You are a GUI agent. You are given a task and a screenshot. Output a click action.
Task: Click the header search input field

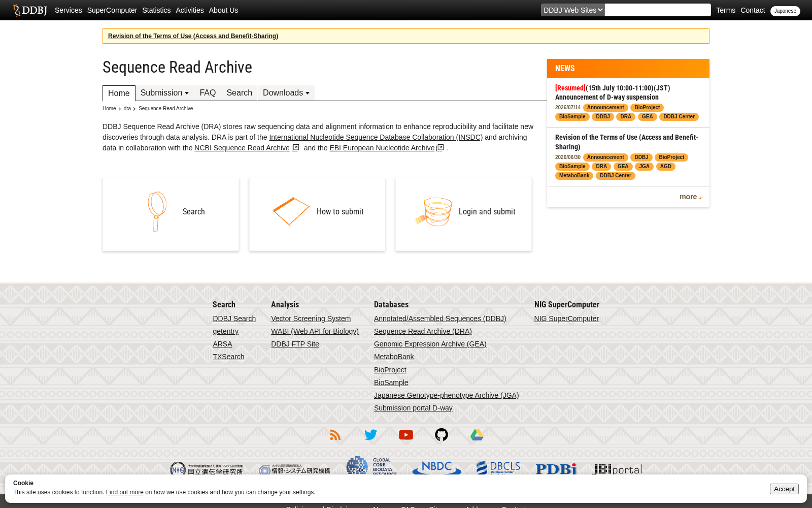tap(658, 10)
